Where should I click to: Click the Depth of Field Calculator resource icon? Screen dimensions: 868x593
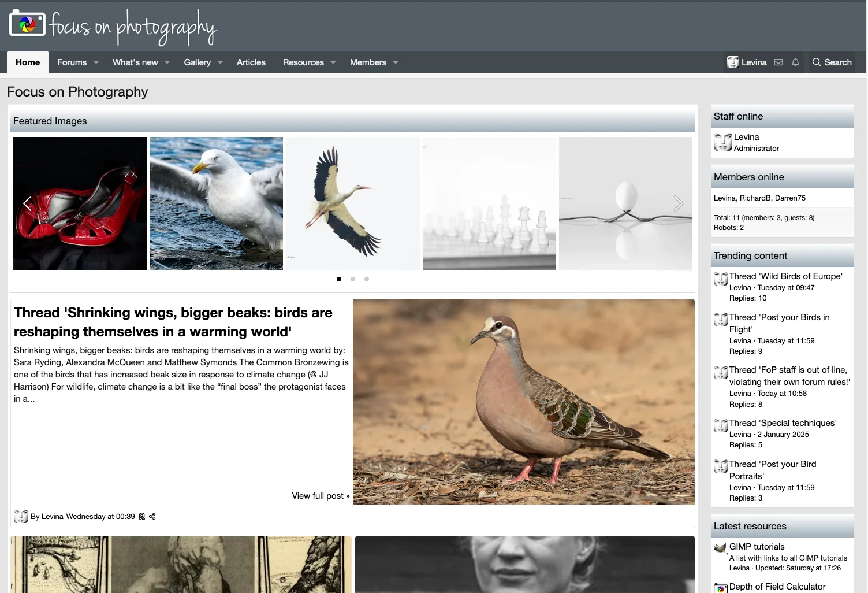click(x=721, y=588)
